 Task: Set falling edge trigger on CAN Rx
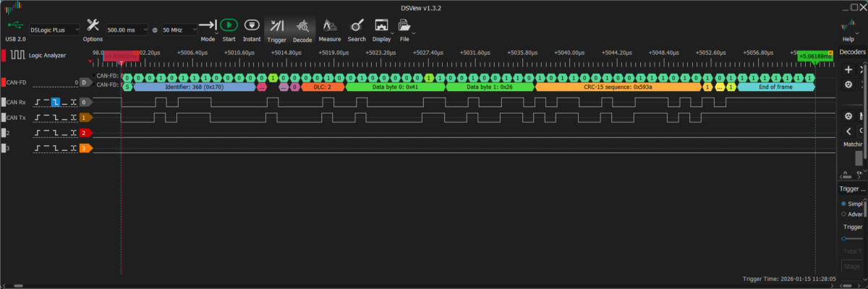56,103
